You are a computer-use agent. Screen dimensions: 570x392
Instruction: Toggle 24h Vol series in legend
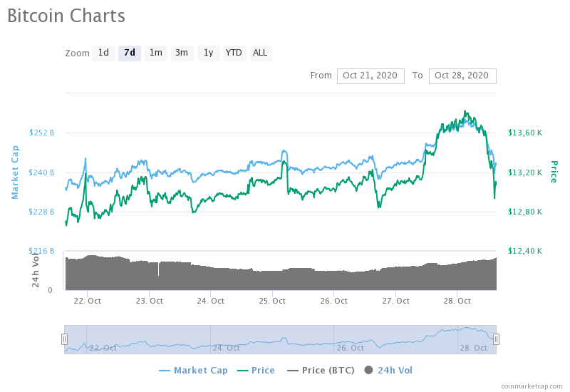point(388,370)
